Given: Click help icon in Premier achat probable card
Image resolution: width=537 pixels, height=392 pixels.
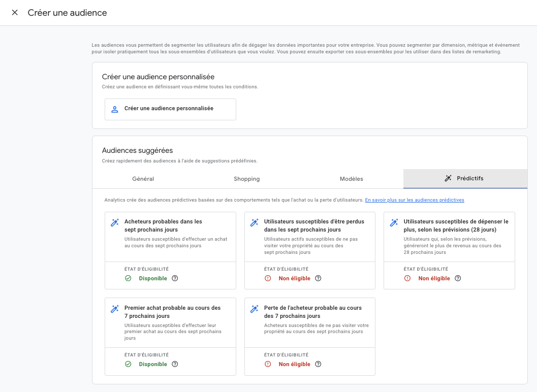Looking at the screenshot, I should 175,364.
